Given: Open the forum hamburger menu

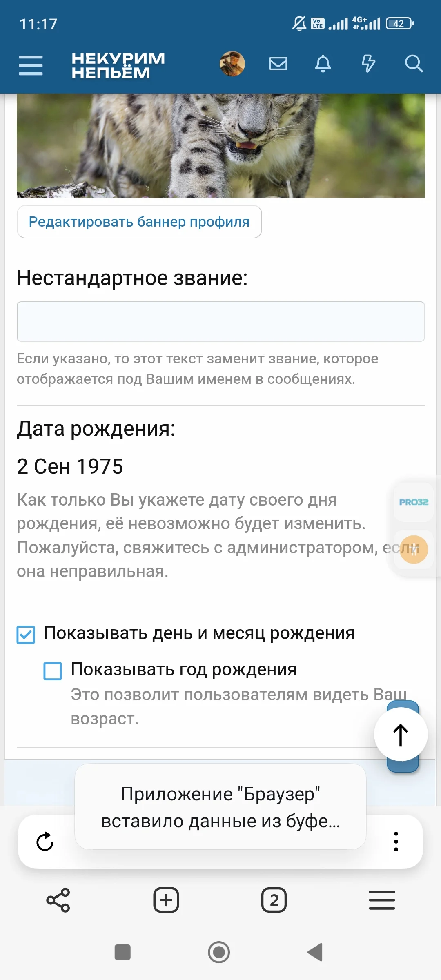Looking at the screenshot, I should (x=31, y=65).
